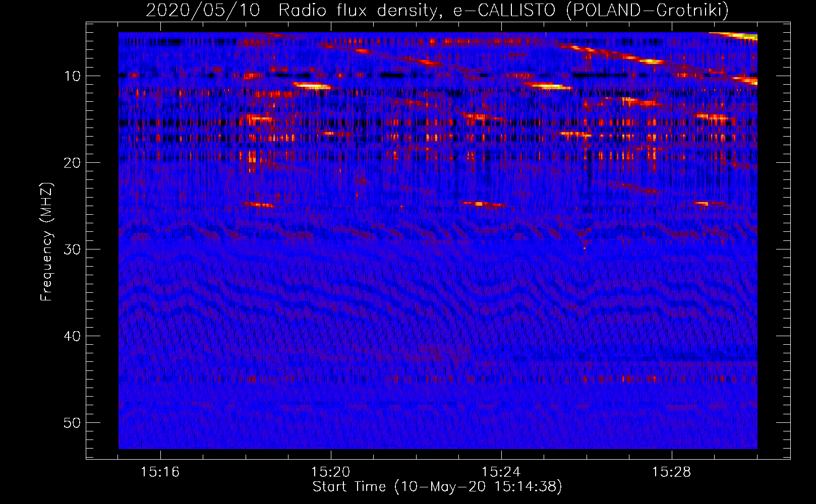816x504 pixels.
Task: Click the 30 MHz frequency tick label
Action: (73, 249)
